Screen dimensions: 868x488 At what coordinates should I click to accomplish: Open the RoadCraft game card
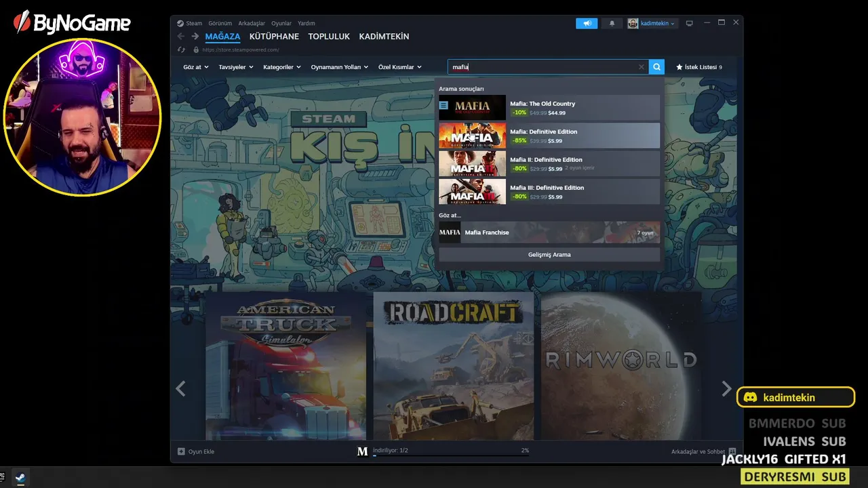(x=454, y=366)
